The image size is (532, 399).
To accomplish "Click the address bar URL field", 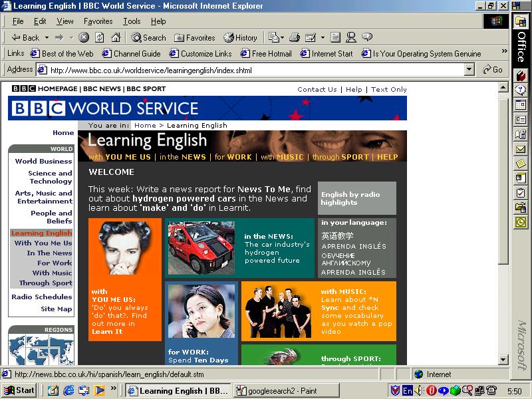I will tap(250, 70).
